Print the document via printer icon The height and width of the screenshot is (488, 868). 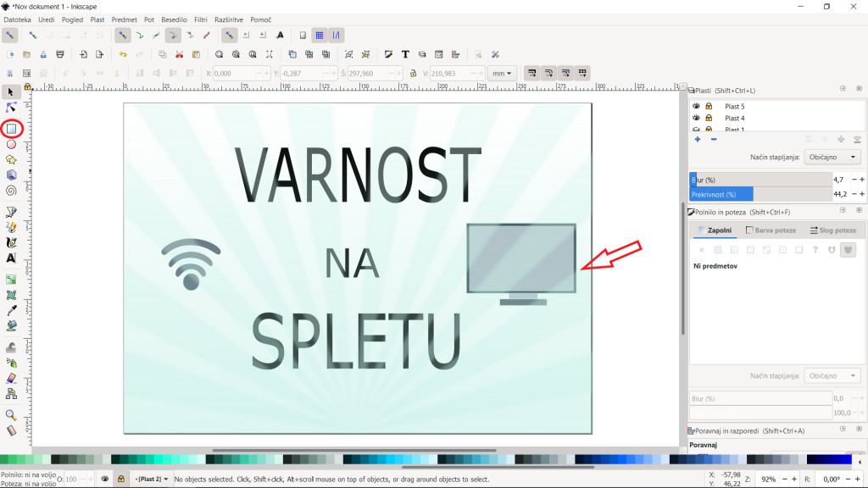pos(60,54)
